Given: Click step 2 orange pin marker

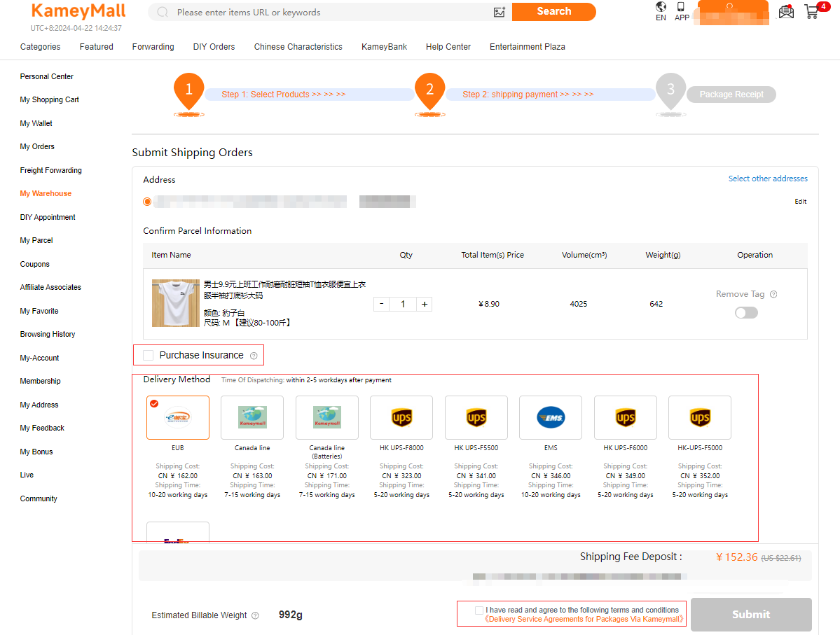Looking at the screenshot, I should coord(429,91).
